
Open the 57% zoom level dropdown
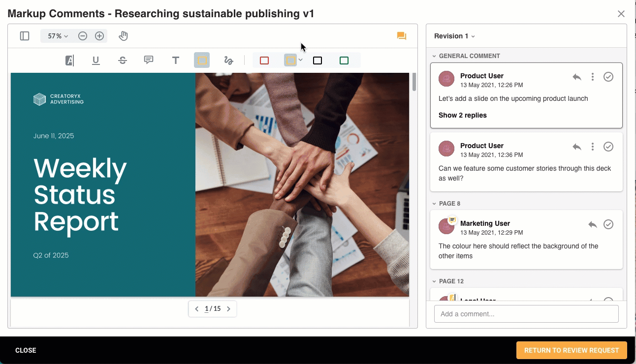tap(58, 36)
